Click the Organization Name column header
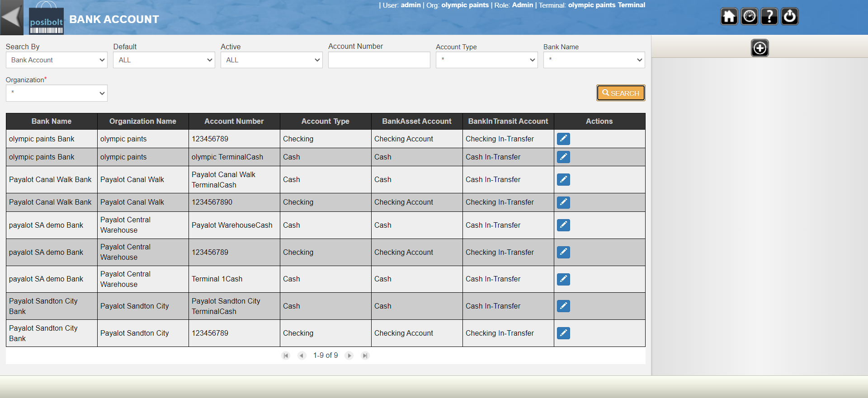The height and width of the screenshot is (398, 868). (x=143, y=121)
